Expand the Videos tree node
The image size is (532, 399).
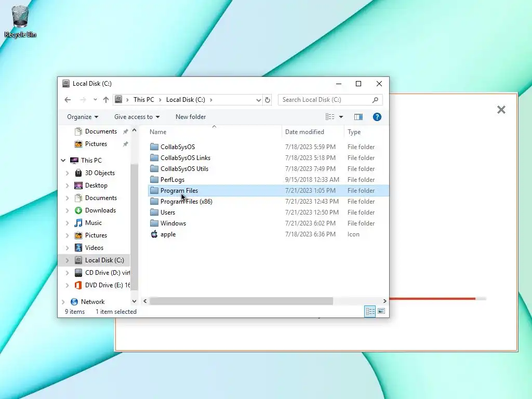[67, 248]
